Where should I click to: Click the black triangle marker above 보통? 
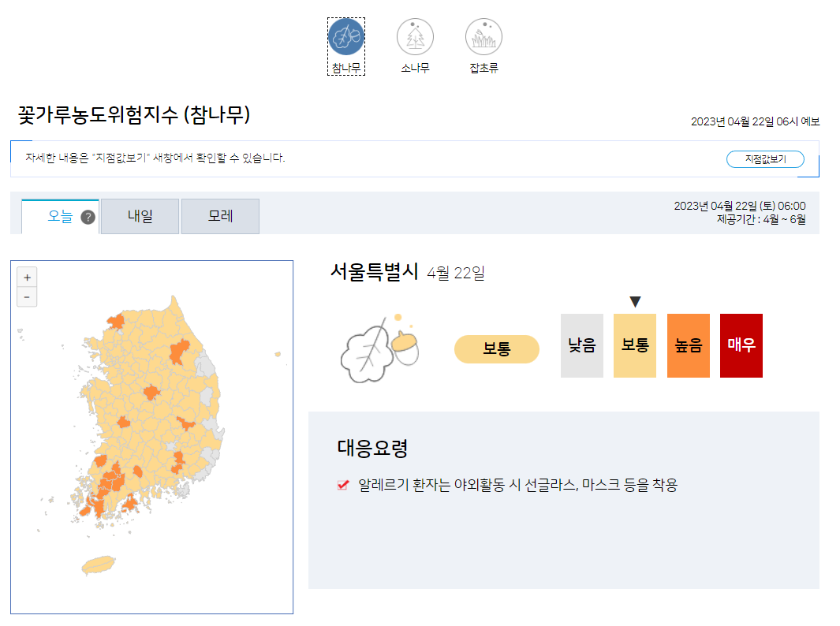click(634, 298)
